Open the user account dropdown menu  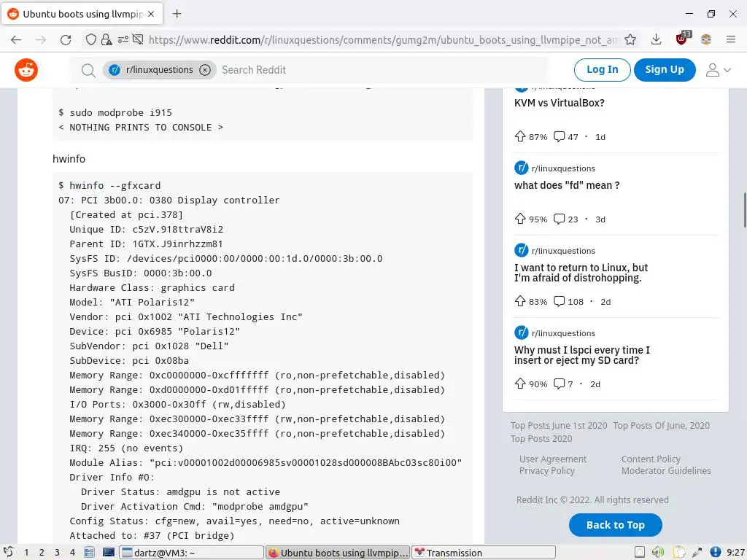(718, 70)
